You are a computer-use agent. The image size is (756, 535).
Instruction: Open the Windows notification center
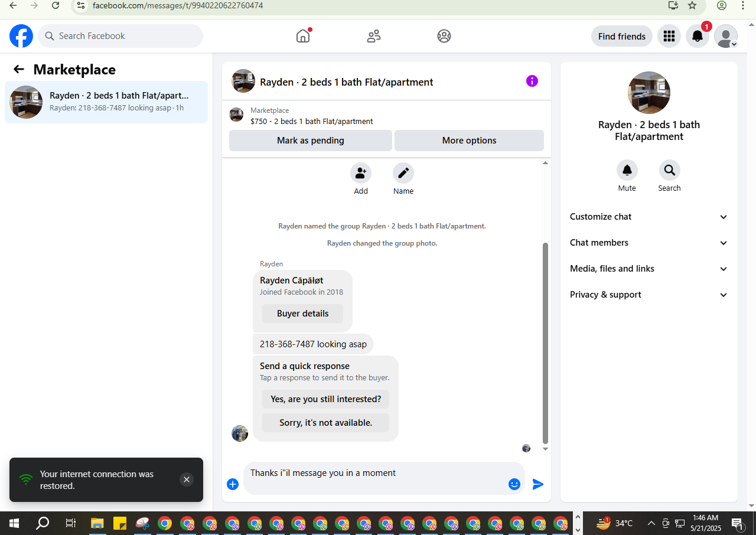738,523
